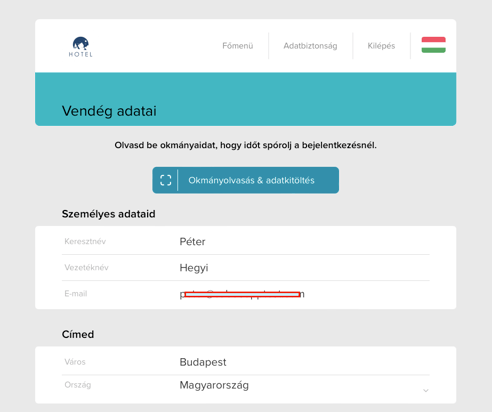Log out using Kilépés
The width and height of the screenshot is (492, 412).
coord(381,46)
